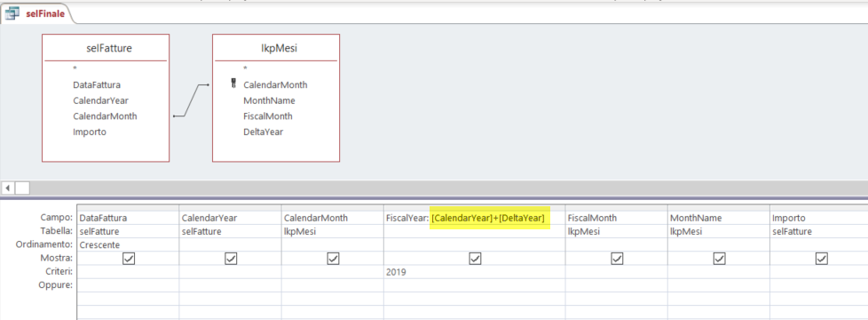The height and width of the screenshot is (320, 868).
Task: Uncheck Mostra for Importo column
Action: tap(822, 259)
